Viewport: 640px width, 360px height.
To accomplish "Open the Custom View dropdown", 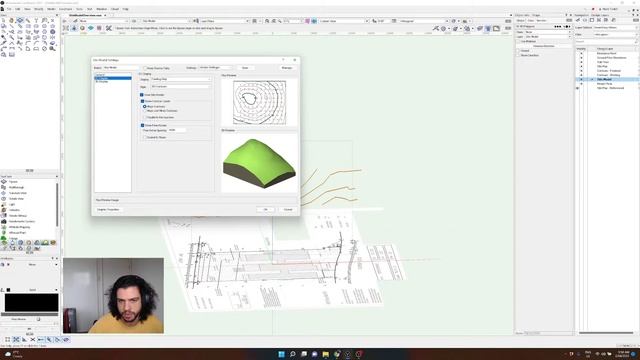I will (344, 21).
